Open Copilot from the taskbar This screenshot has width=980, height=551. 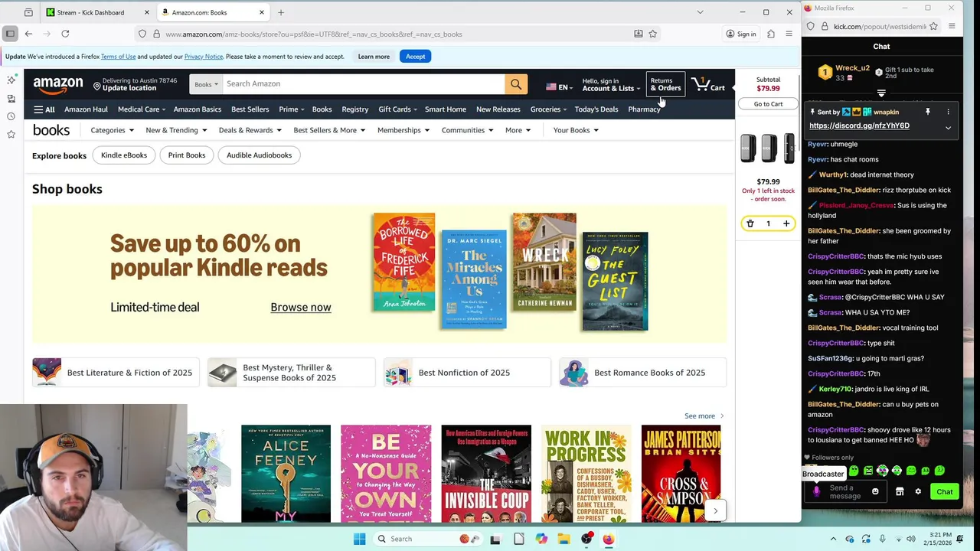tap(541, 539)
